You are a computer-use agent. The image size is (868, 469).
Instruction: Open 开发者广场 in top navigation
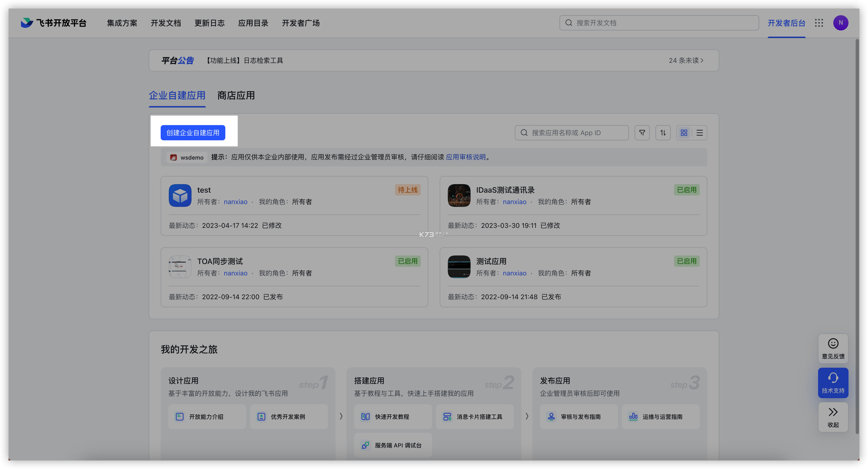point(301,23)
